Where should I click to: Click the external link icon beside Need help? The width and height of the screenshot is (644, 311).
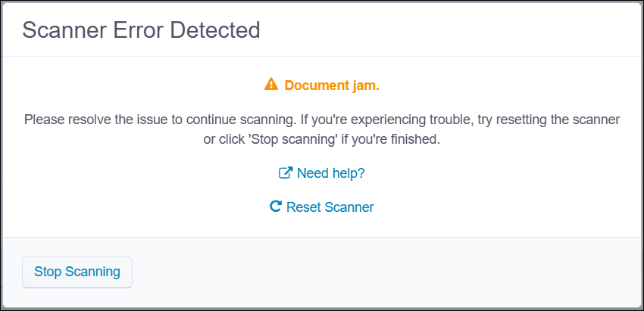pos(286,173)
